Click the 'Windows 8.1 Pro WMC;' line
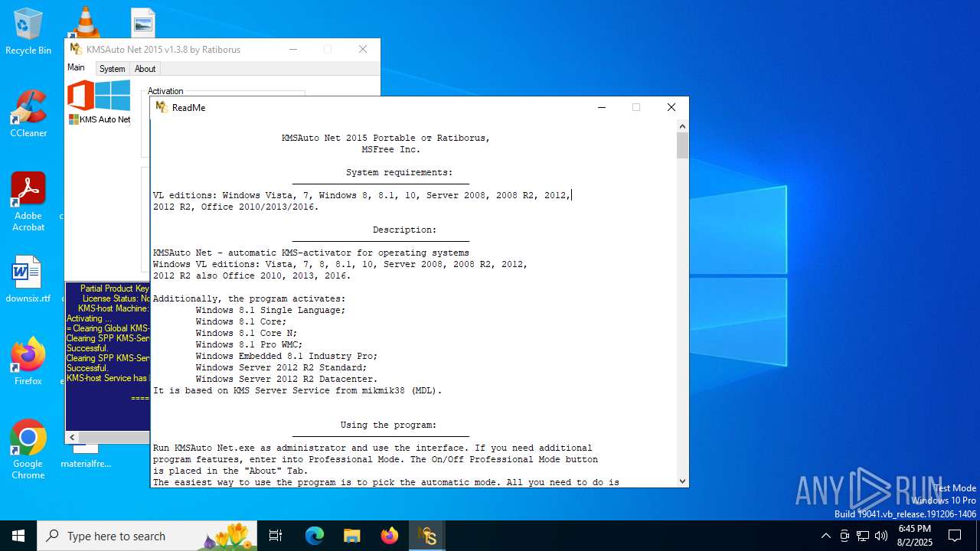 [249, 344]
